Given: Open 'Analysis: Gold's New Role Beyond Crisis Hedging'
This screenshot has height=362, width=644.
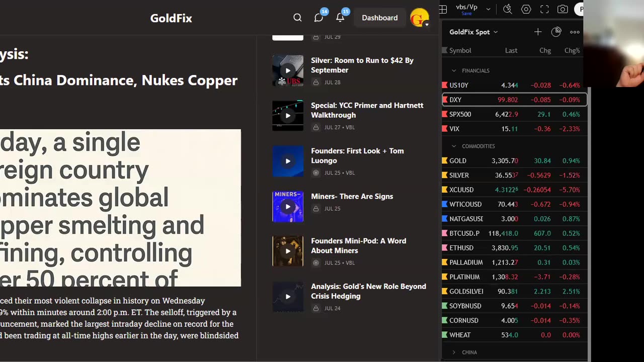Looking at the screenshot, I should (369, 291).
